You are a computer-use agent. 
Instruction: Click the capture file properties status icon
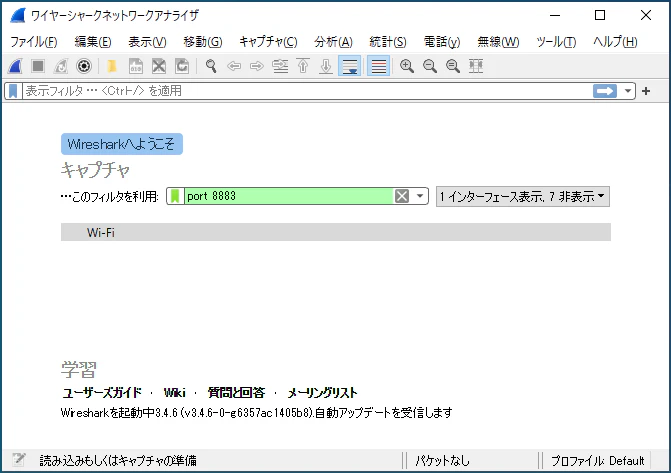pyautogui.click(x=18, y=460)
